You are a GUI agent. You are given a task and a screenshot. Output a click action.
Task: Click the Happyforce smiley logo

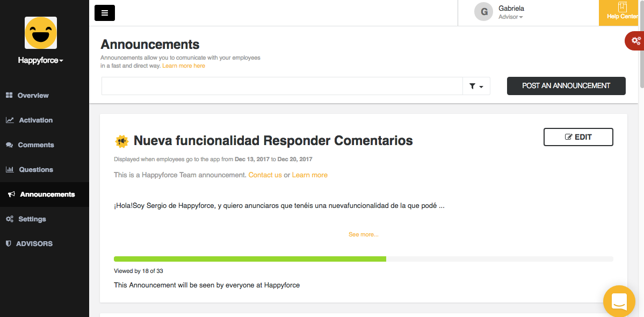pyautogui.click(x=40, y=33)
